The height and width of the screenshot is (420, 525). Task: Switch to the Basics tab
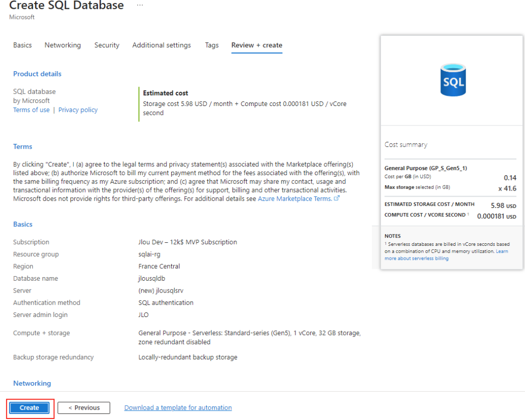point(23,45)
